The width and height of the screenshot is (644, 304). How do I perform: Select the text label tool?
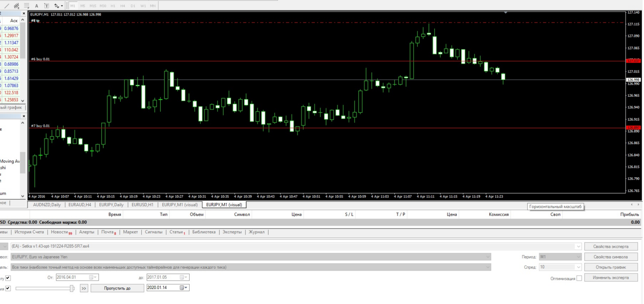coord(46,6)
